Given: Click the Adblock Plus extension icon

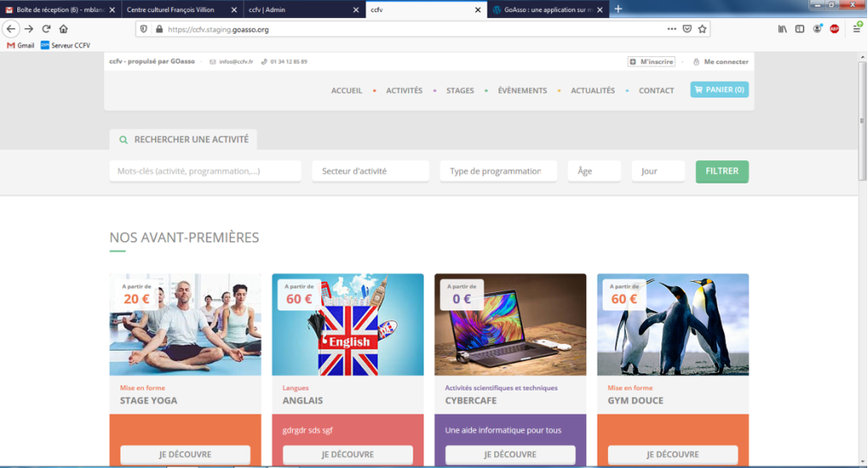Looking at the screenshot, I should pos(834,28).
